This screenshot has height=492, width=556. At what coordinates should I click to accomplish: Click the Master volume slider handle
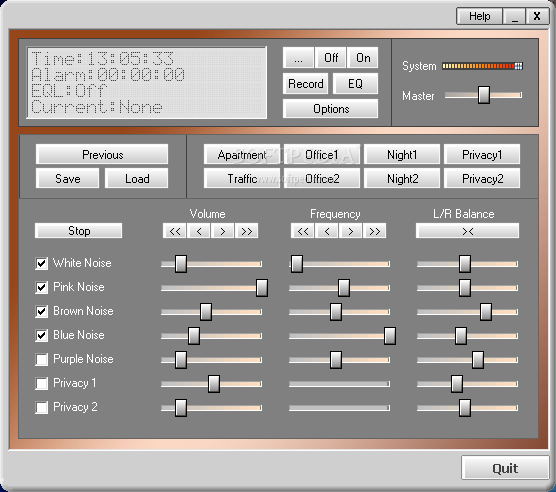pos(484,95)
